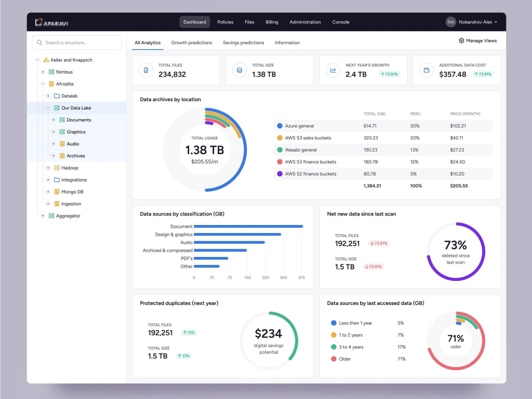
Task: Click the Ingestion archive icon
Action: tap(57, 204)
